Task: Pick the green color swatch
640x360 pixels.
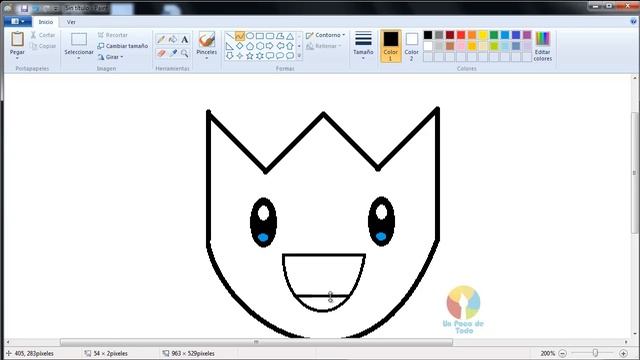Action: (494, 35)
